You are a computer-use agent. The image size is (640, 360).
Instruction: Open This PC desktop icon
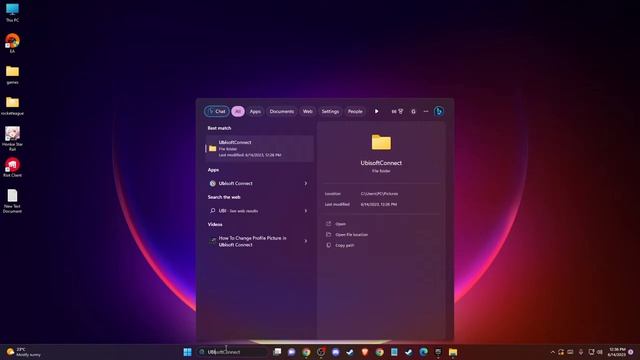pos(12,12)
